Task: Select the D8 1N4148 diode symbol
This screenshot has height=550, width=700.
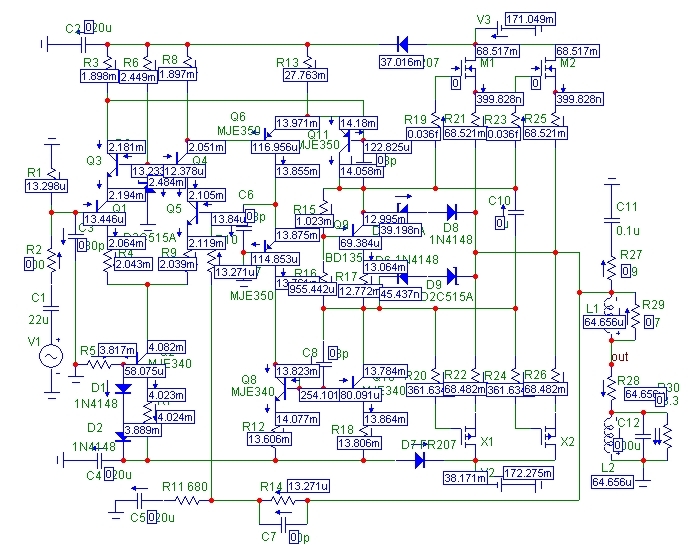Action: [451, 212]
